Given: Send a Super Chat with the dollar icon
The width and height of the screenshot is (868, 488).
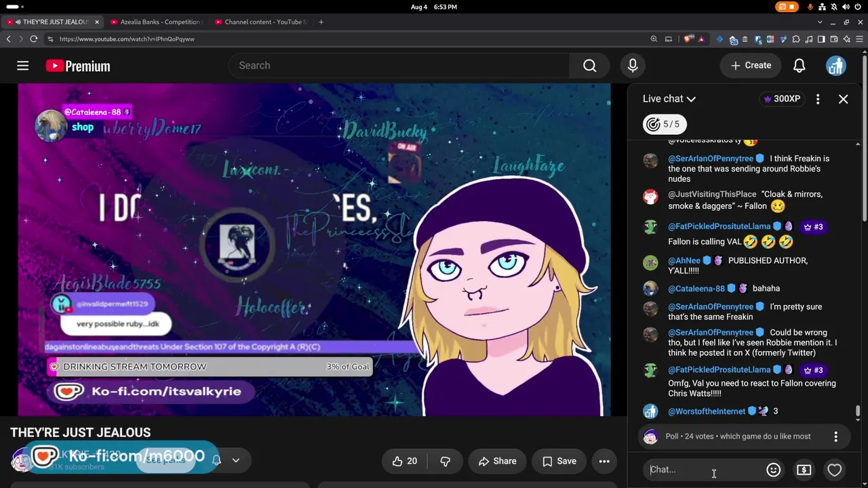Looking at the screenshot, I should [804, 470].
